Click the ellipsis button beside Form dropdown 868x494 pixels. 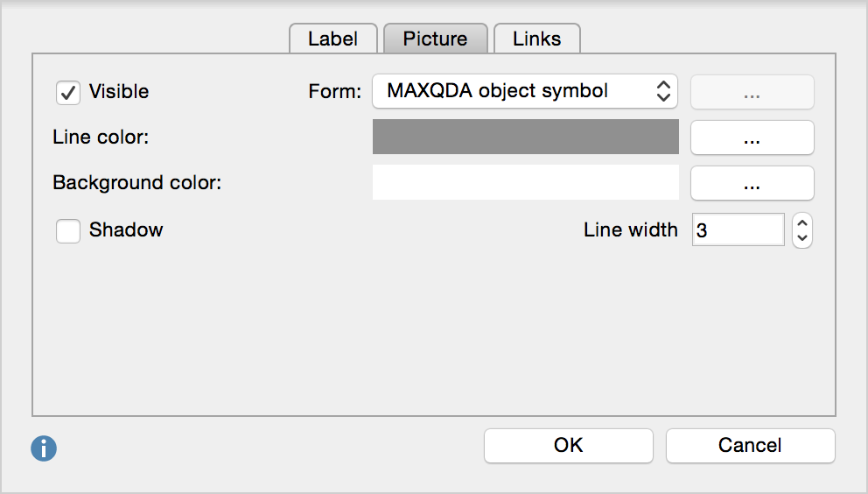pyautogui.click(x=752, y=92)
